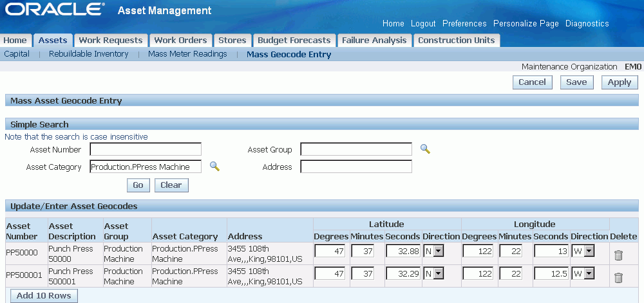Click Latitude Seconds field showing 32.29
The width and height of the screenshot is (644, 303).
[403, 274]
